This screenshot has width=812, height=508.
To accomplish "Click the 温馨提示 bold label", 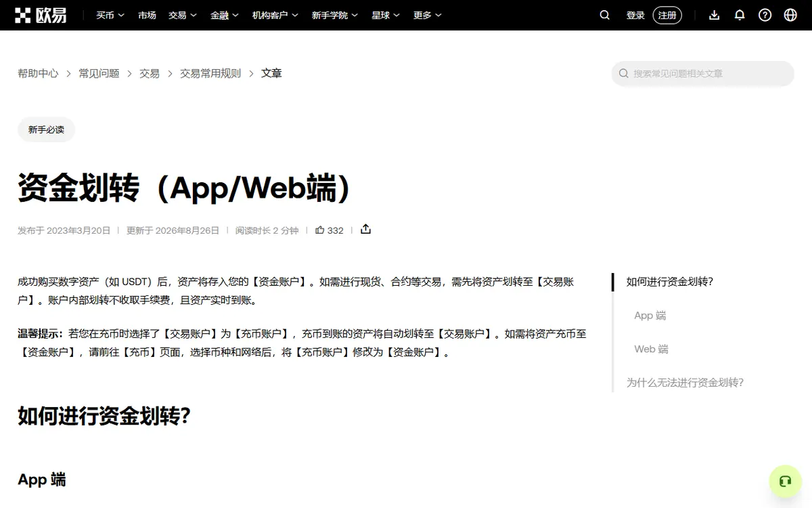I will click(x=40, y=334).
